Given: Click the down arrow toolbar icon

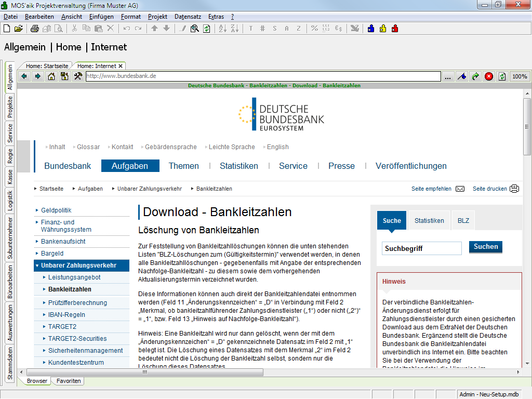Looking at the screenshot, I should tap(166, 29).
